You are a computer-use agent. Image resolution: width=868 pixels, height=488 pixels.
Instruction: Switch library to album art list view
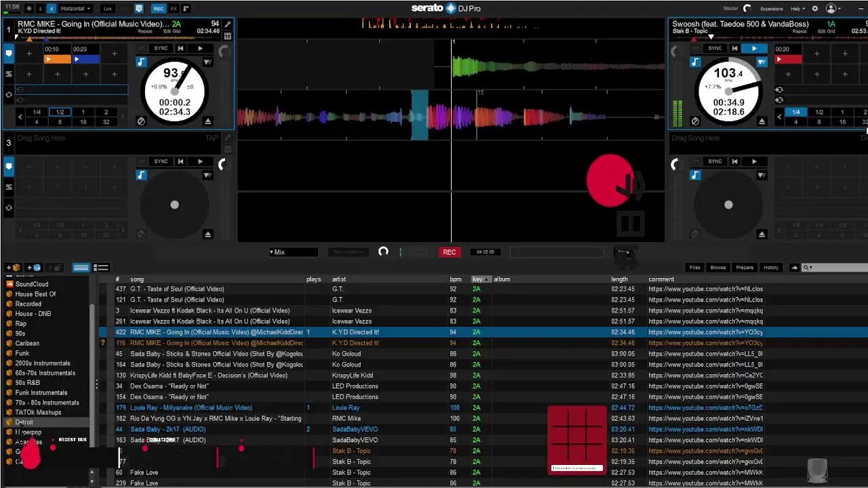pos(101,268)
